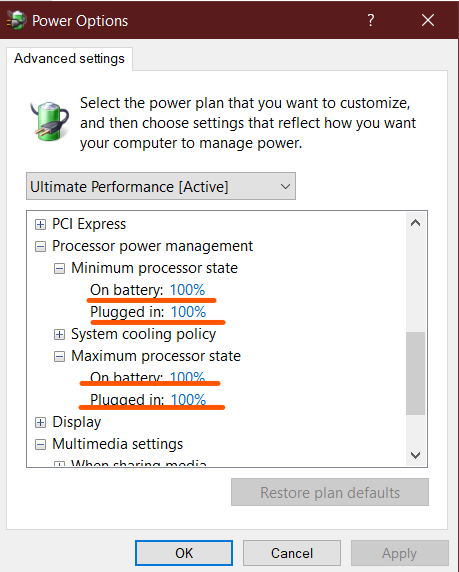The width and height of the screenshot is (459, 572).
Task: Collapse Minimum processor state node
Action: point(59,269)
